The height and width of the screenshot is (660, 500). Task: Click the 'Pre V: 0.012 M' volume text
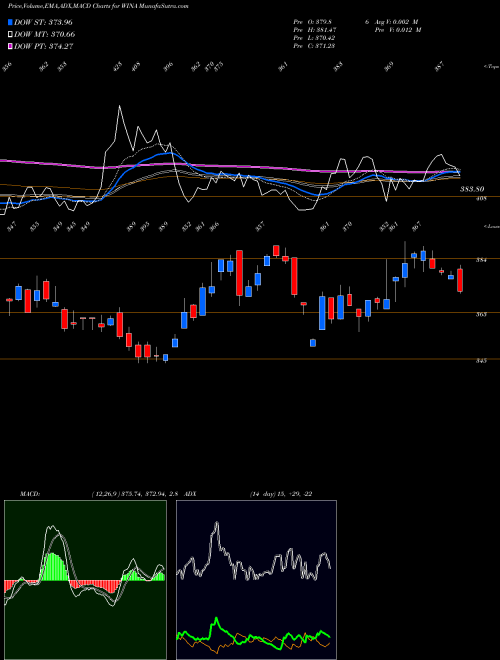coord(400,29)
